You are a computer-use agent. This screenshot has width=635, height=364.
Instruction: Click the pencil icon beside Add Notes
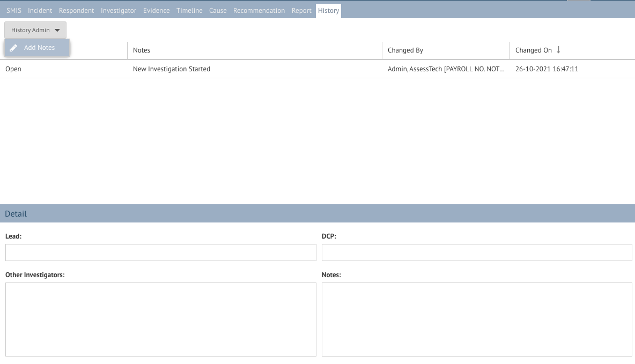[13, 48]
